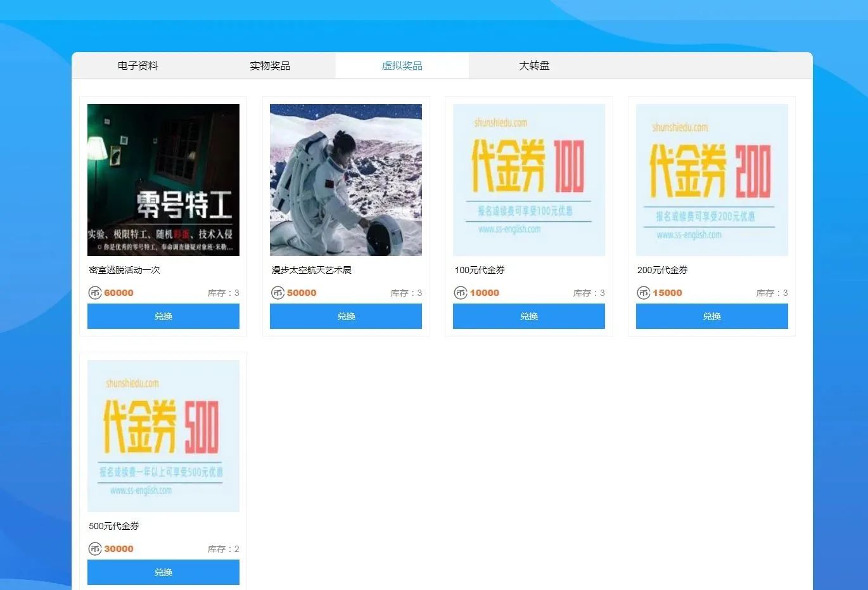Screen dimensions: 868x590
Task: Click the price 15000
Action: 668,293
